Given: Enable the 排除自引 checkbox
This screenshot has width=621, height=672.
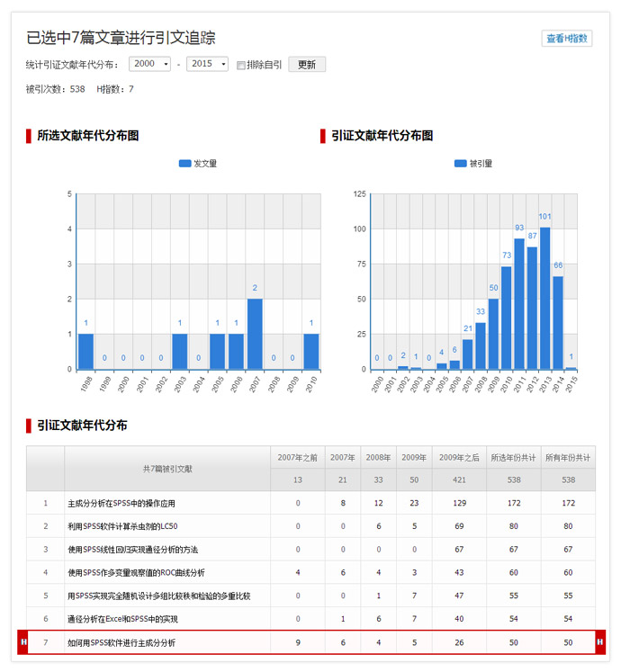Looking at the screenshot, I should (x=241, y=65).
